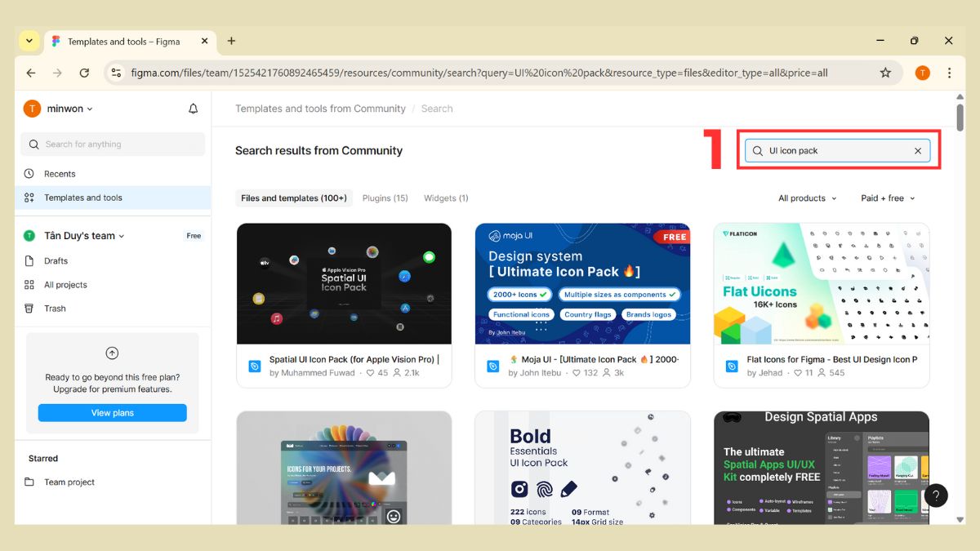980x551 pixels.
Task: Click author Jehad
Action: pos(769,373)
